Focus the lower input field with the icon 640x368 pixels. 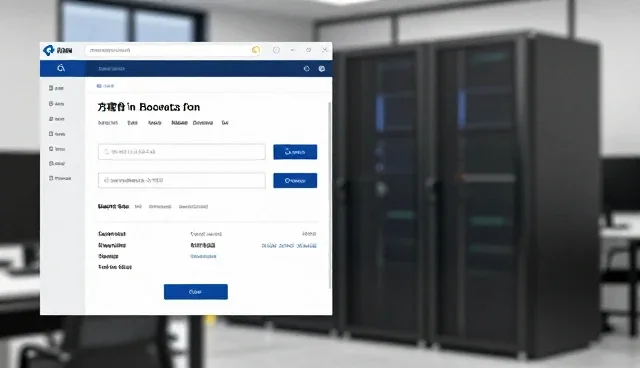(x=182, y=180)
